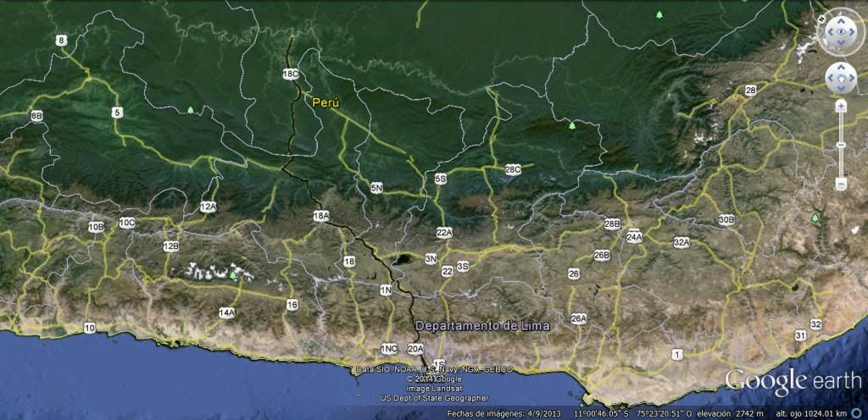
Task: Click the hand icon in the move joystick
Action: coord(841,79)
